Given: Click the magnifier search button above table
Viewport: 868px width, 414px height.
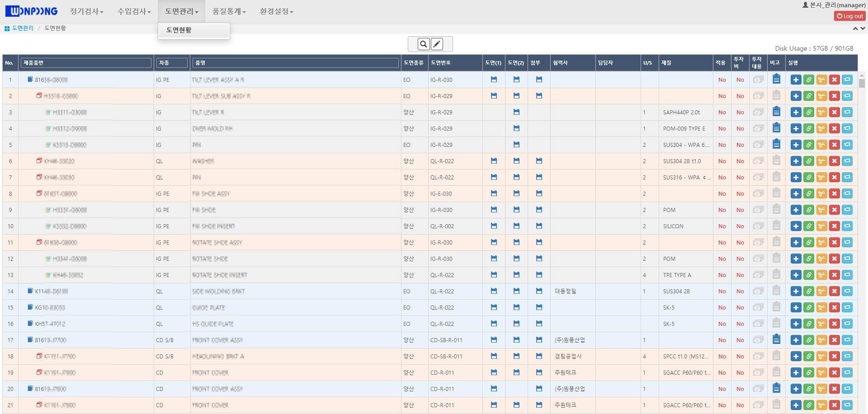Looking at the screenshot, I should 423,44.
